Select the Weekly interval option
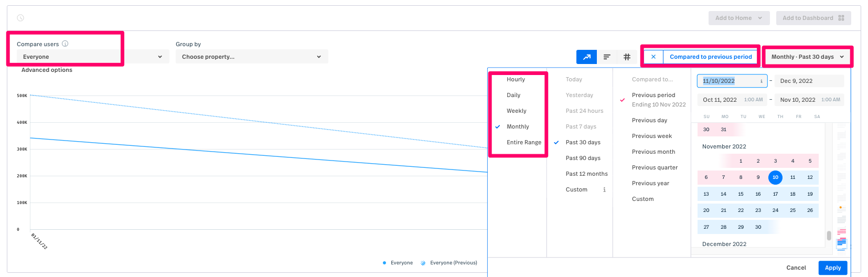This screenshot has width=868, height=277. pos(516,111)
